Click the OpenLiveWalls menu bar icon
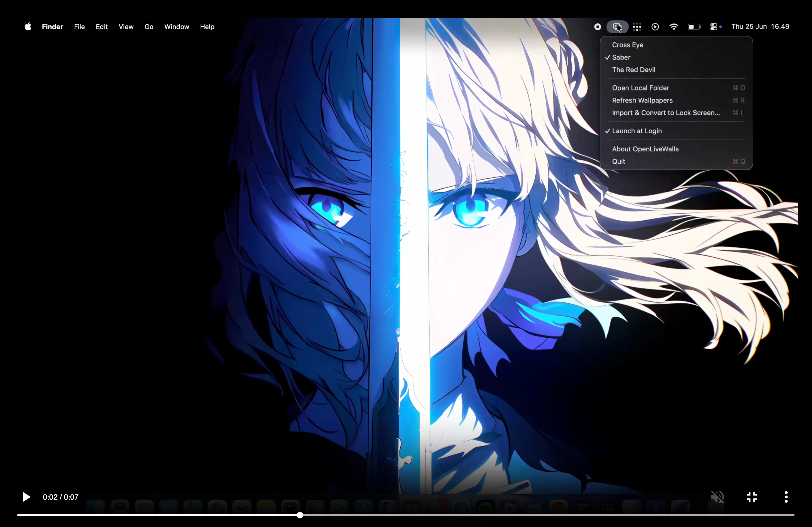The height and width of the screenshot is (527, 812). pyautogui.click(x=617, y=27)
